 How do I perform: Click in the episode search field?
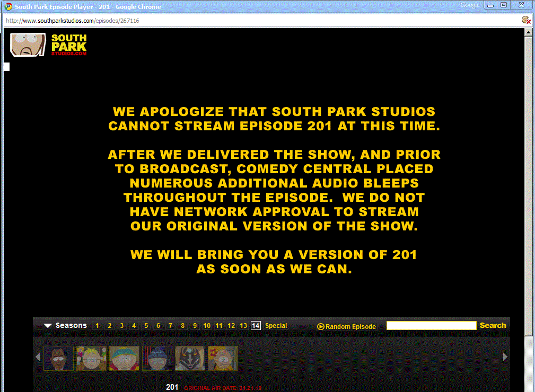click(x=431, y=326)
